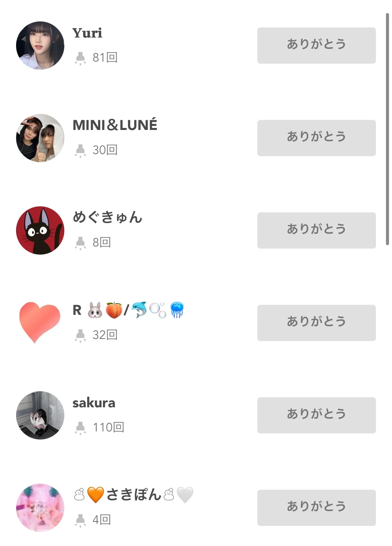Screen dimensions: 392x546
Task: Thank さきぽん with the ありがとう button
Action: 316,508
